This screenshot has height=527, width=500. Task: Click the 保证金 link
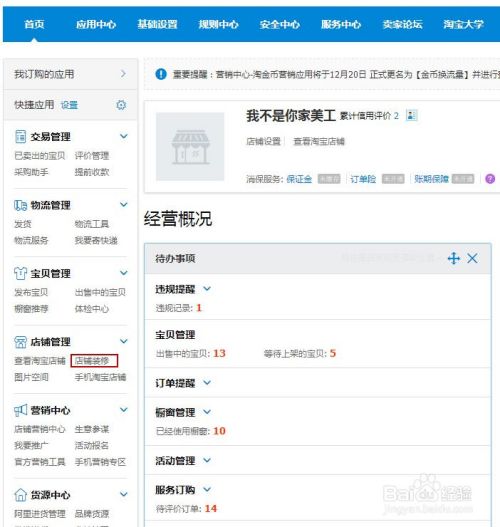pos(299,179)
